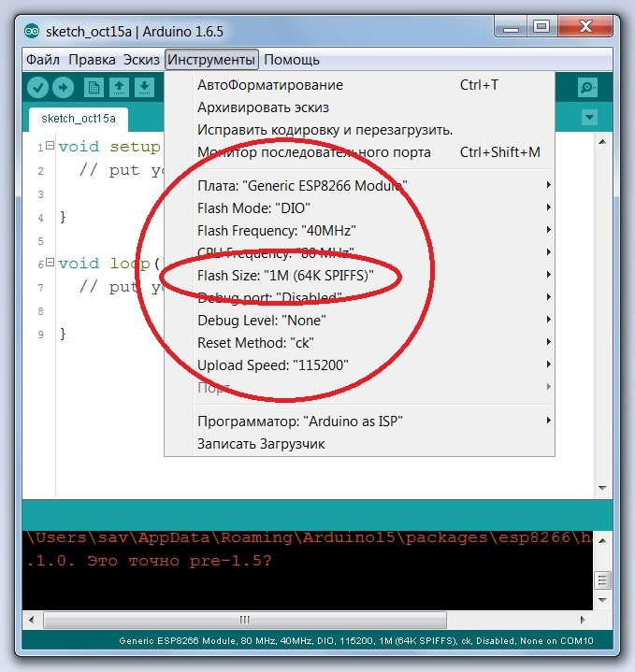This screenshot has height=672, width=635.
Task: Expand Flash Frequency 40MHz submenu
Action: click(x=359, y=231)
